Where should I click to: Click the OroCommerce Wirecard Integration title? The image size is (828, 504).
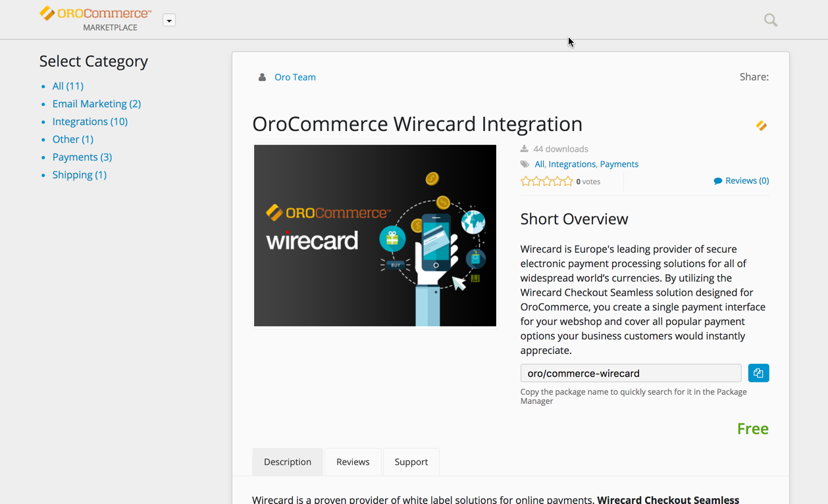[x=417, y=124]
